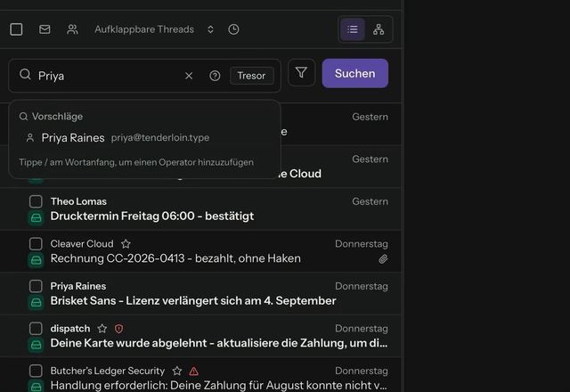Click the clock icon in toolbar
The height and width of the screenshot is (392, 570).
(x=233, y=29)
